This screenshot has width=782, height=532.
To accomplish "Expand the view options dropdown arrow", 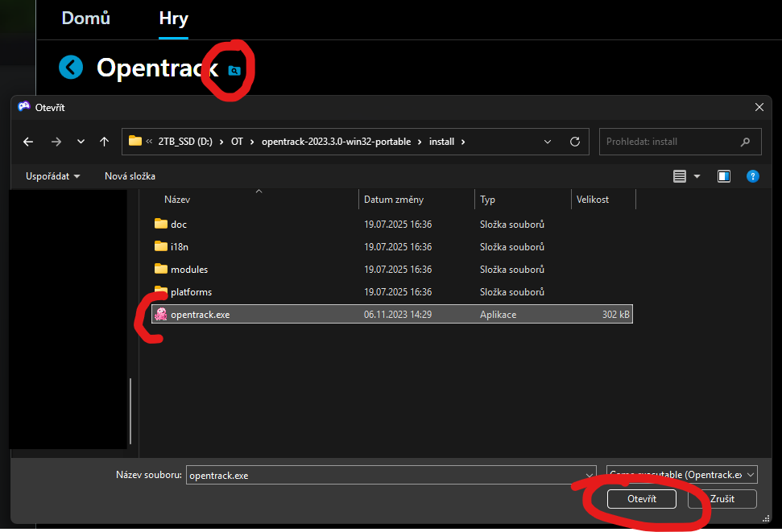I will pyautogui.click(x=697, y=176).
